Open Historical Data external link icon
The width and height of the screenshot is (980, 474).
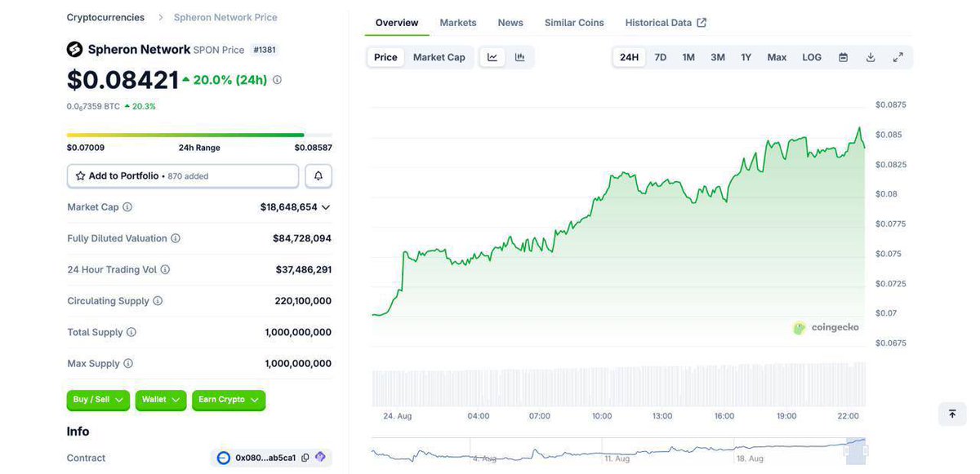[702, 23]
